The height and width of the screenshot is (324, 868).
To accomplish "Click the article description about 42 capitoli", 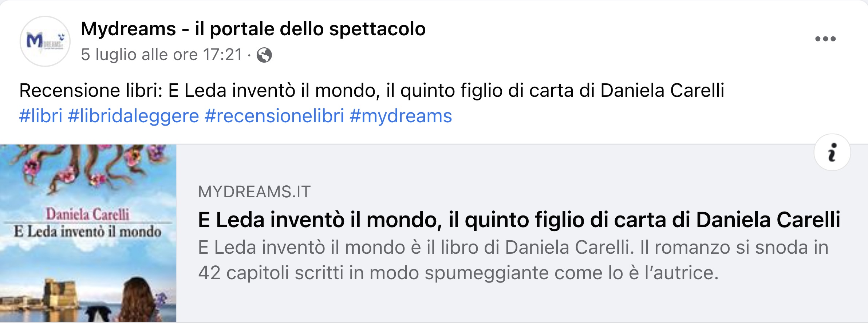I will coord(513,260).
